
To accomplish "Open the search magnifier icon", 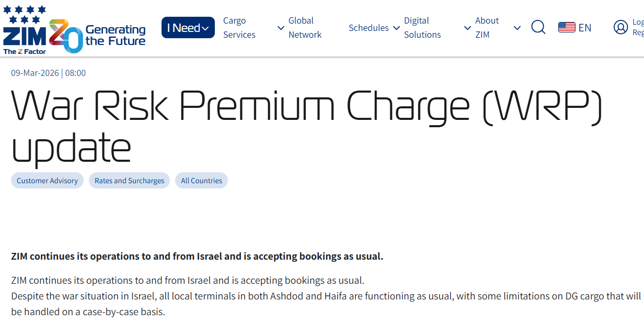I will [538, 27].
